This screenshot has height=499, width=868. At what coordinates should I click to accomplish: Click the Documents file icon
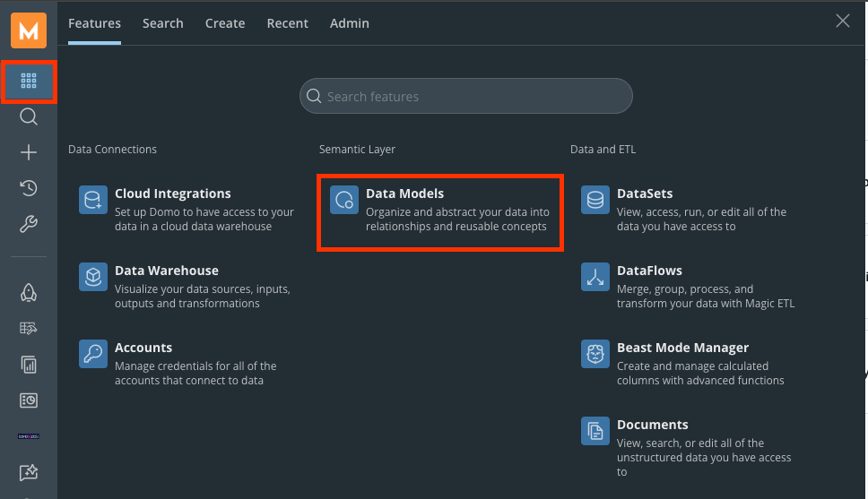[x=595, y=431]
